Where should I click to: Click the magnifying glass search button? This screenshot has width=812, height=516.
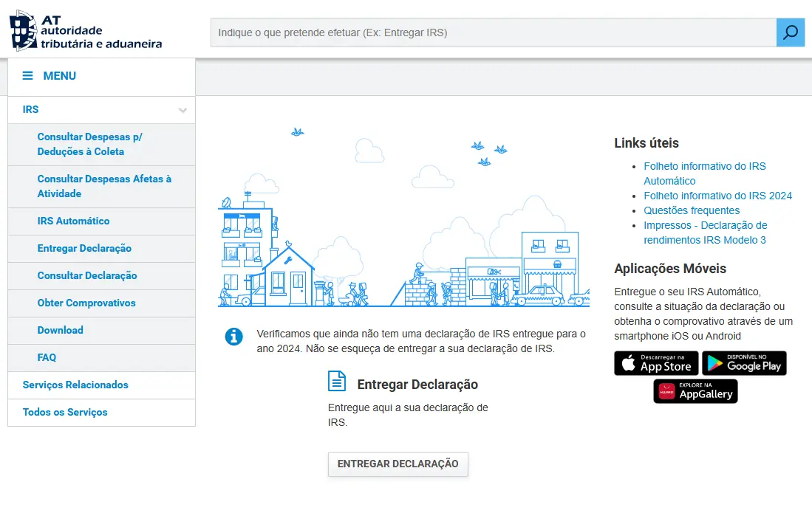(x=790, y=32)
